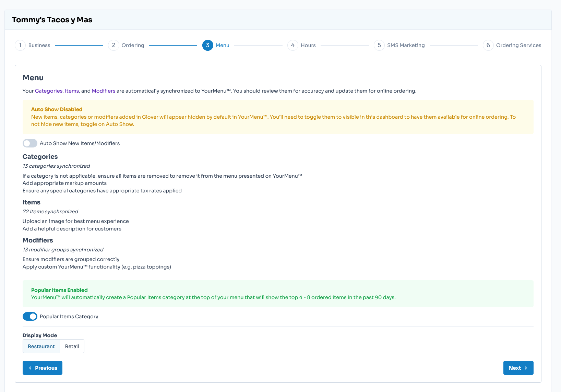Click 'Upload an image for best menu experience'
This screenshot has width=561, height=392.
(76, 221)
